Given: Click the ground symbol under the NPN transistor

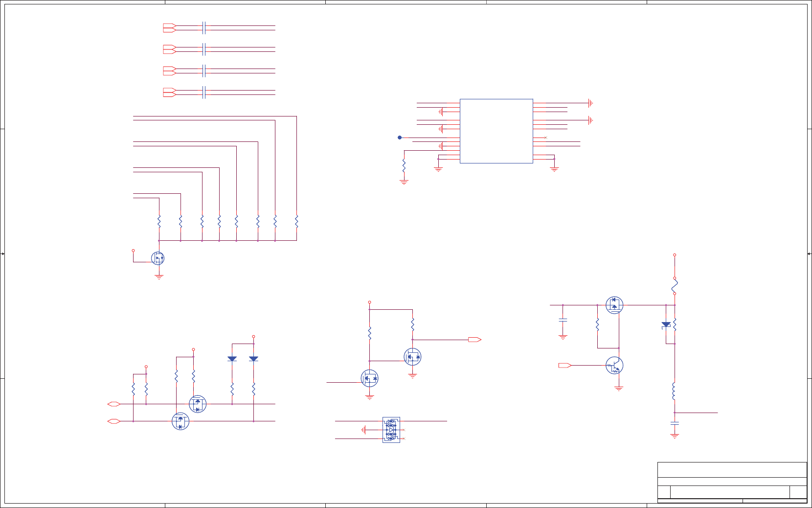Looking at the screenshot, I should click(619, 389).
